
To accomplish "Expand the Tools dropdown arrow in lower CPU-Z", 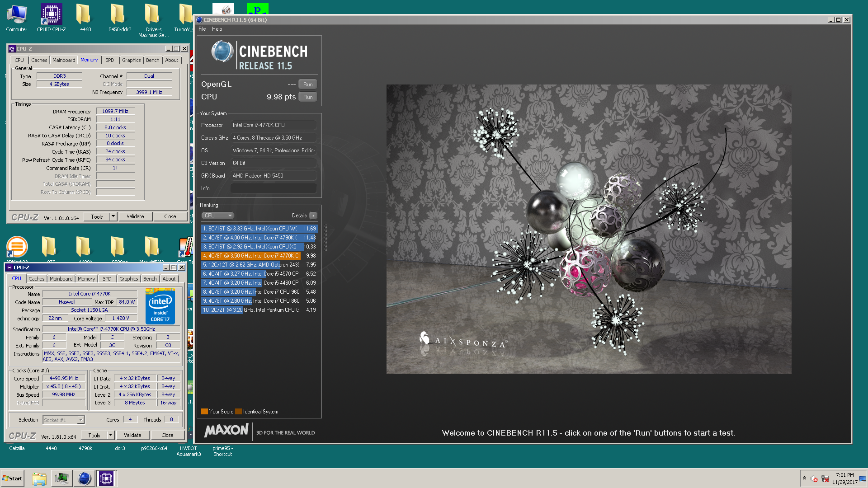I will [x=110, y=435].
